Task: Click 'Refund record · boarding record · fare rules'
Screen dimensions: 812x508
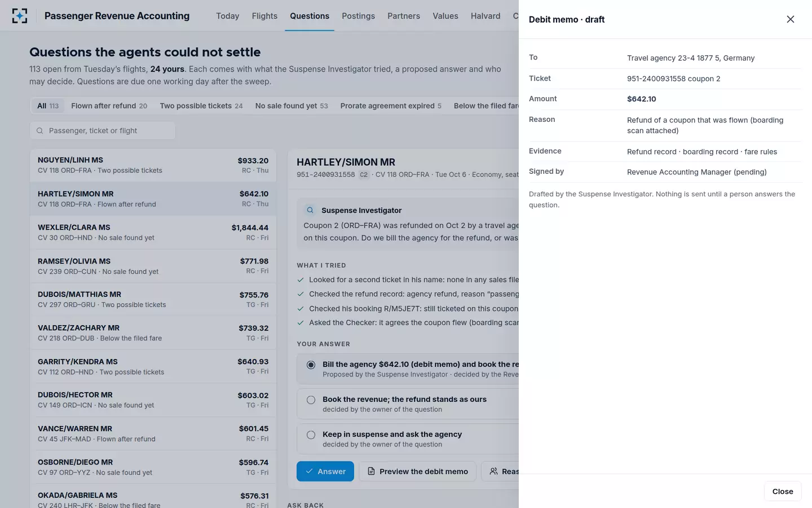Action: click(702, 152)
